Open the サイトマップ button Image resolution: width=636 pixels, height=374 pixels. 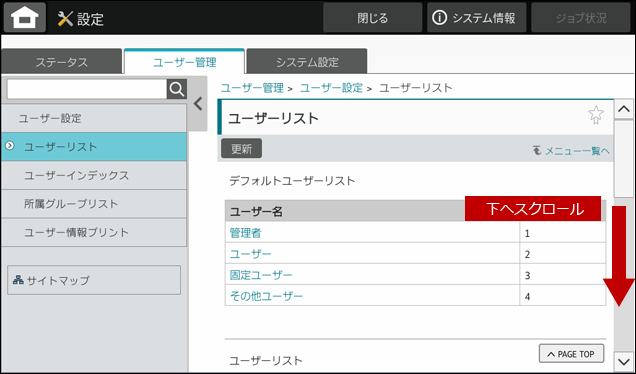click(x=94, y=280)
